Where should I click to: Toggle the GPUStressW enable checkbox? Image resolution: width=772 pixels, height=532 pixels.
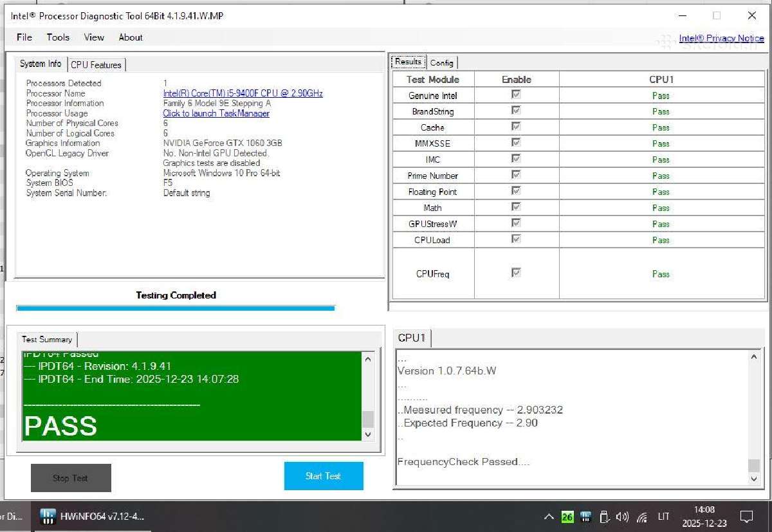[516, 223]
